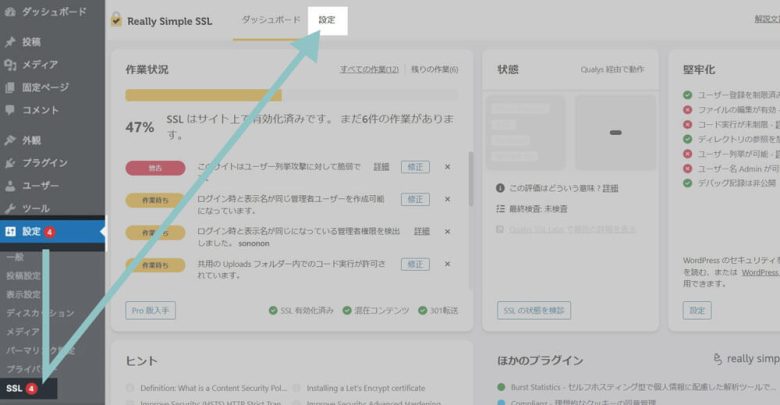The width and height of the screenshot is (780, 405).
Task: Click the red 警告 status badge
Action: (x=155, y=168)
